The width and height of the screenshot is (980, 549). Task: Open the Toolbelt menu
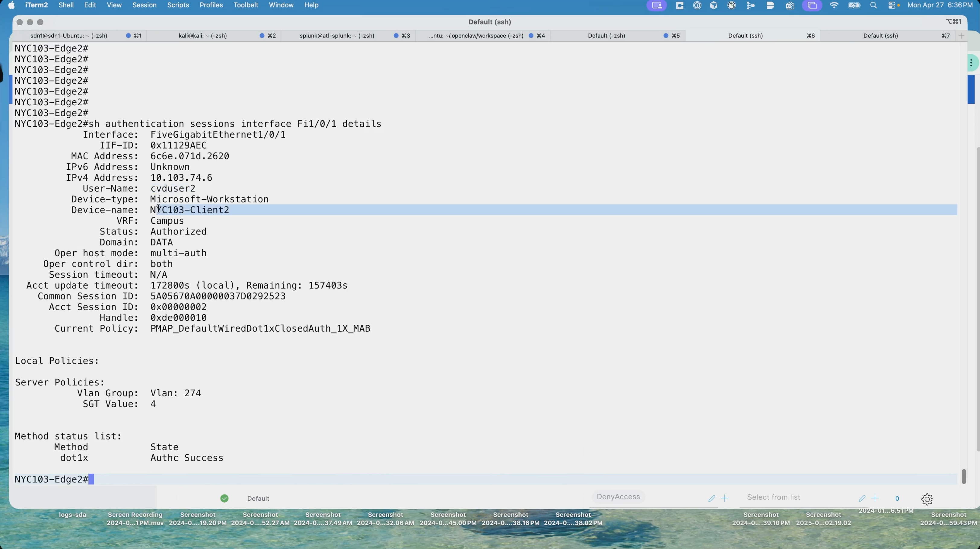click(246, 5)
